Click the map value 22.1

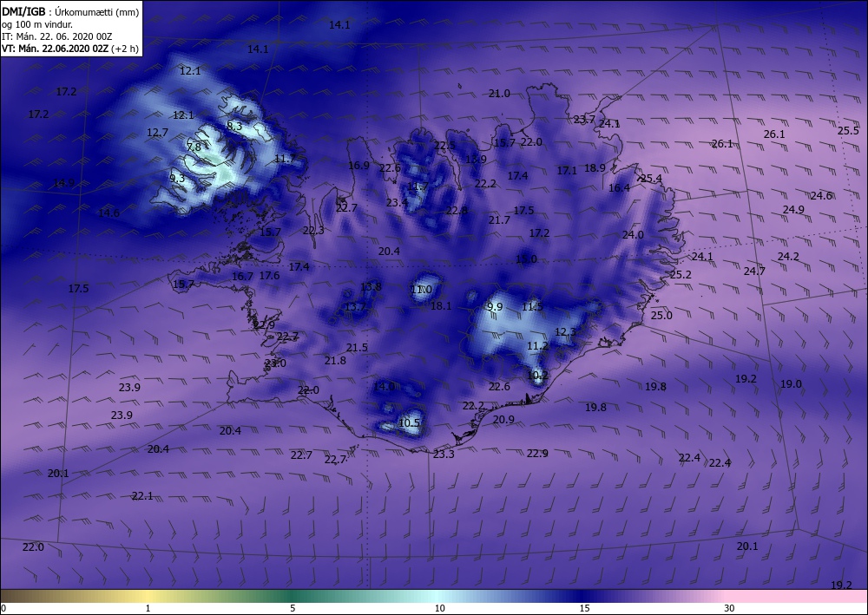142,496
